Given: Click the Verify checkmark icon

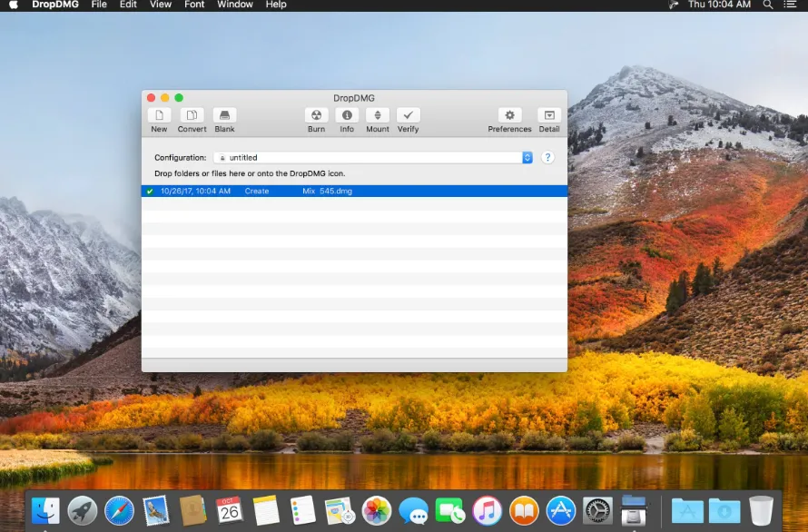Looking at the screenshot, I should [x=409, y=115].
